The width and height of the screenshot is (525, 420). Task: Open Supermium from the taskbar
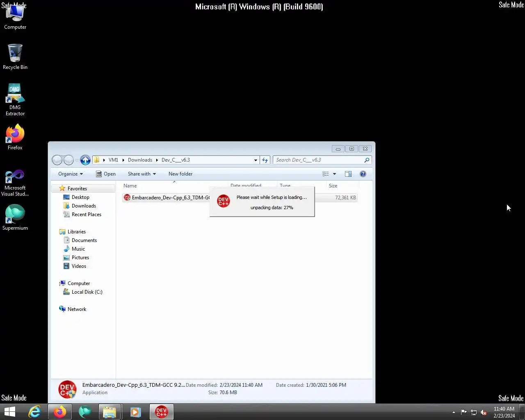point(85,412)
